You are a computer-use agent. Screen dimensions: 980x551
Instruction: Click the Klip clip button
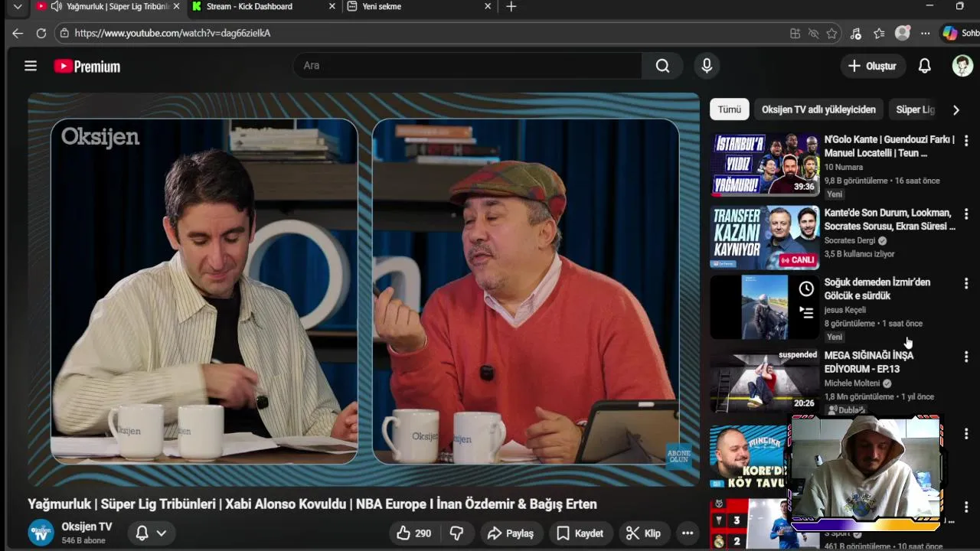coord(644,533)
